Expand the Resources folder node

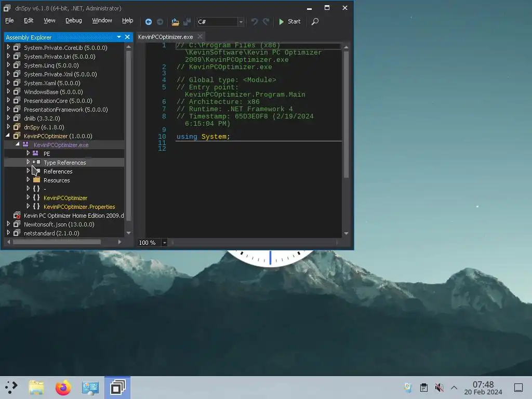(28, 180)
